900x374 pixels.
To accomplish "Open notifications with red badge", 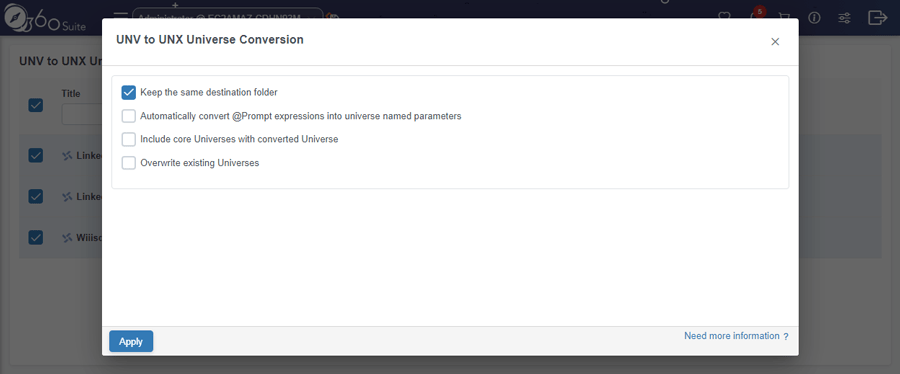I will pyautogui.click(x=757, y=14).
